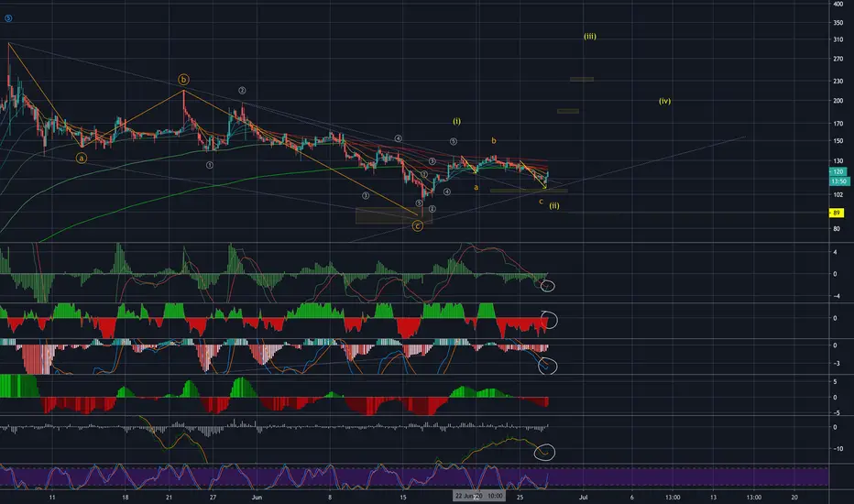Image resolution: width=854 pixels, height=504 pixels.
Task: Click the -4 indicator scale value
Action: click(x=837, y=296)
